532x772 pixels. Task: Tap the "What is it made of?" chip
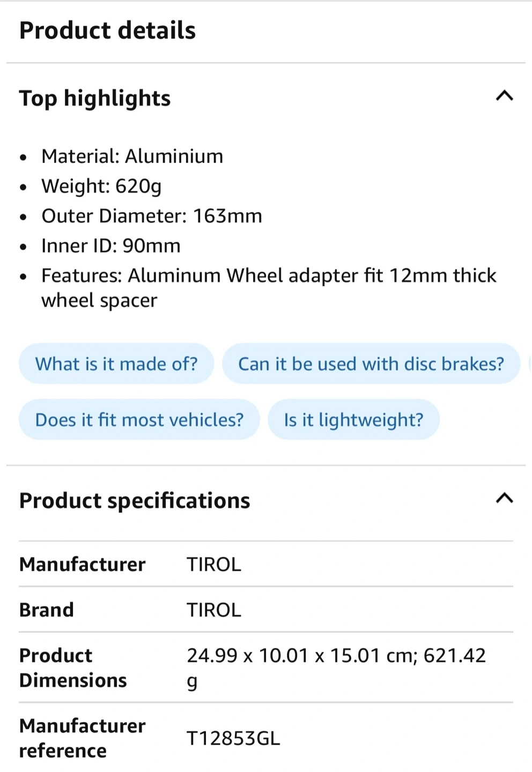pos(116,364)
